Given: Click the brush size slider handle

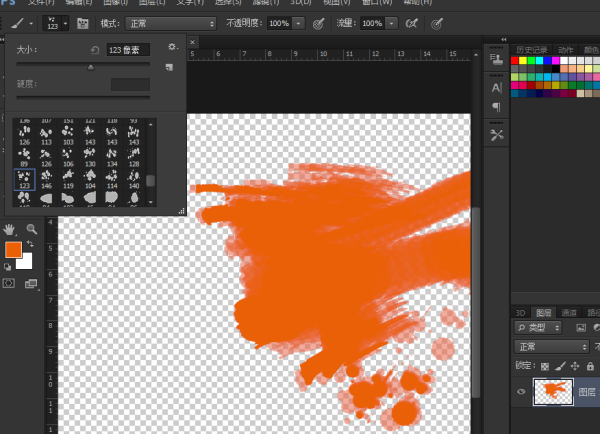Looking at the screenshot, I should coord(91,68).
